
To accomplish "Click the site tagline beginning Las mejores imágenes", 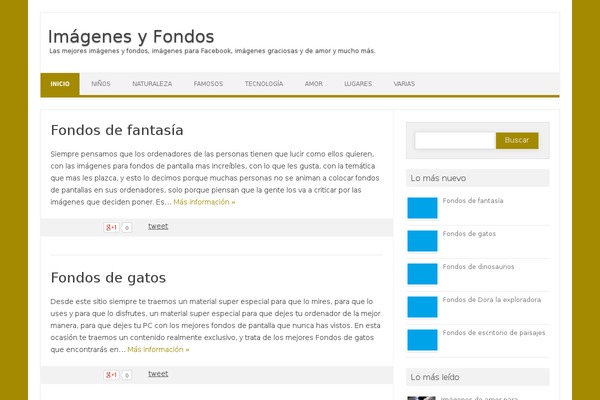I will 212,51.
